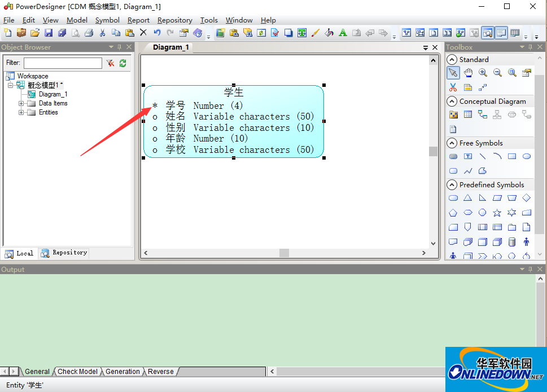The width and height of the screenshot is (547, 392).
Task: Switch to the Repository browser tab
Action: pos(64,253)
